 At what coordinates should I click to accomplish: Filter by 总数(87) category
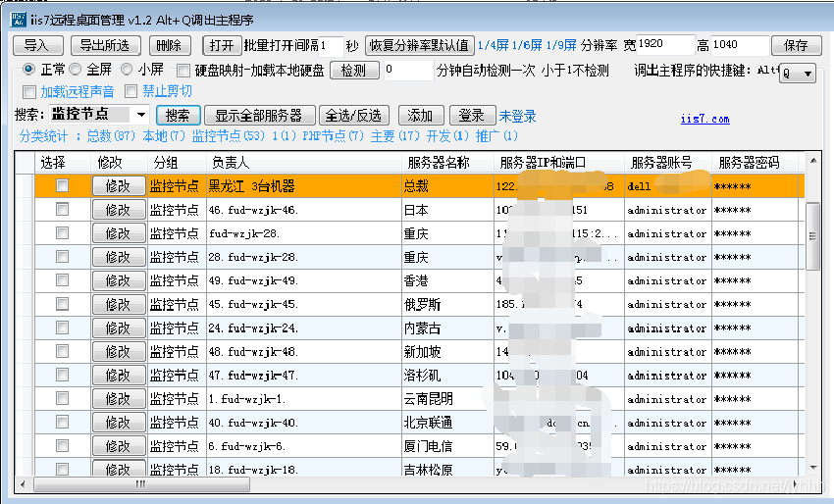click(x=111, y=136)
